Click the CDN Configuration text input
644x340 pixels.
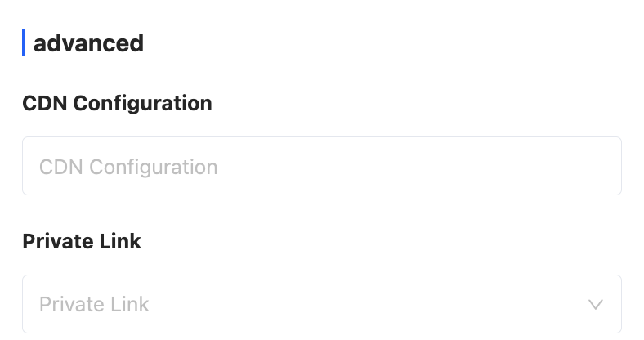(x=321, y=166)
